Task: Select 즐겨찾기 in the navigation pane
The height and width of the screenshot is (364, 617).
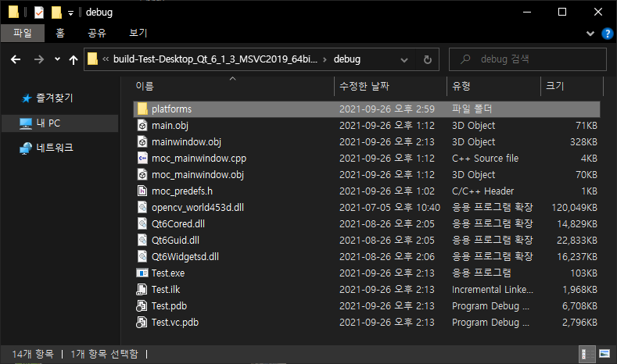Action: [x=55, y=98]
